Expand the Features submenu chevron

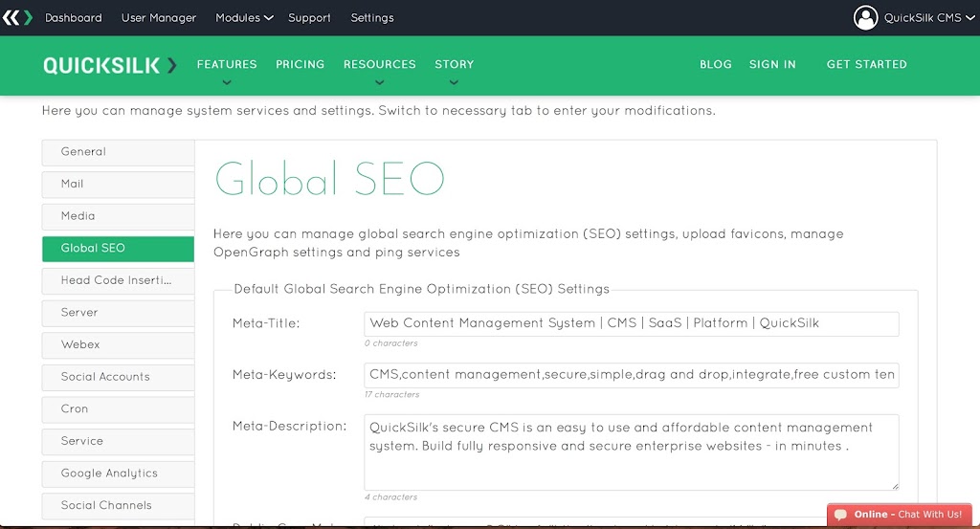[227, 82]
